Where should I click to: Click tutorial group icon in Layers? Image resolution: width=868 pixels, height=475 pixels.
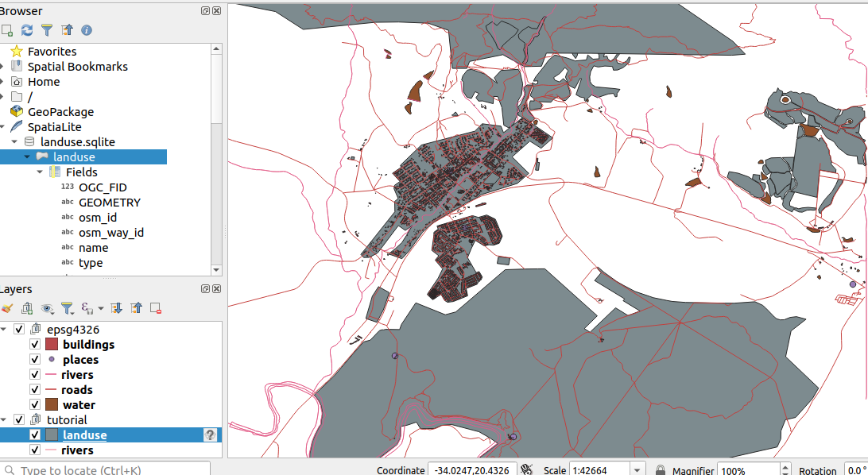coord(36,419)
